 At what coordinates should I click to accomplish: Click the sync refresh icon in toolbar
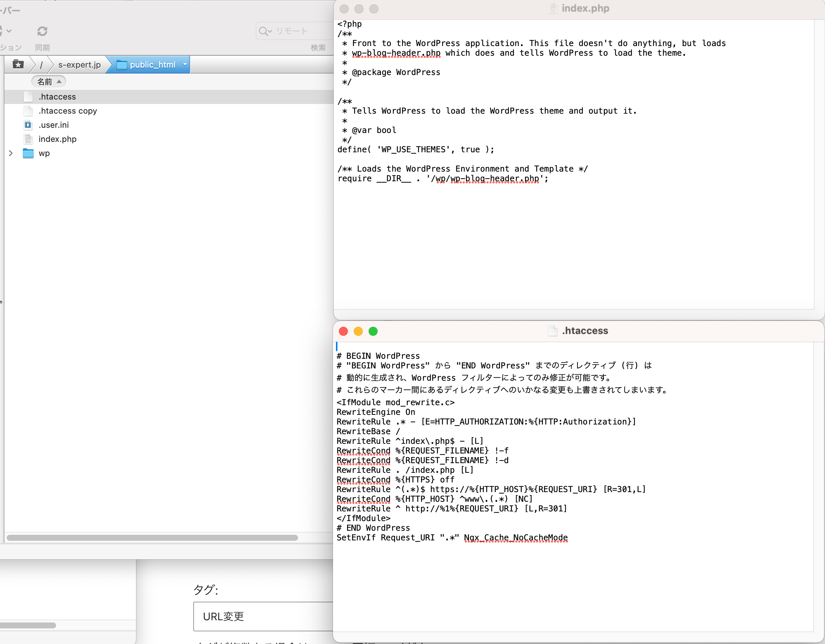click(x=42, y=31)
